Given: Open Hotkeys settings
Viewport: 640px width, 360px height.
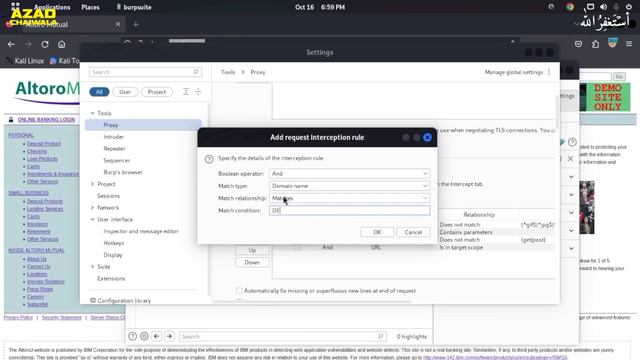Looking at the screenshot, I should [113, 243].
